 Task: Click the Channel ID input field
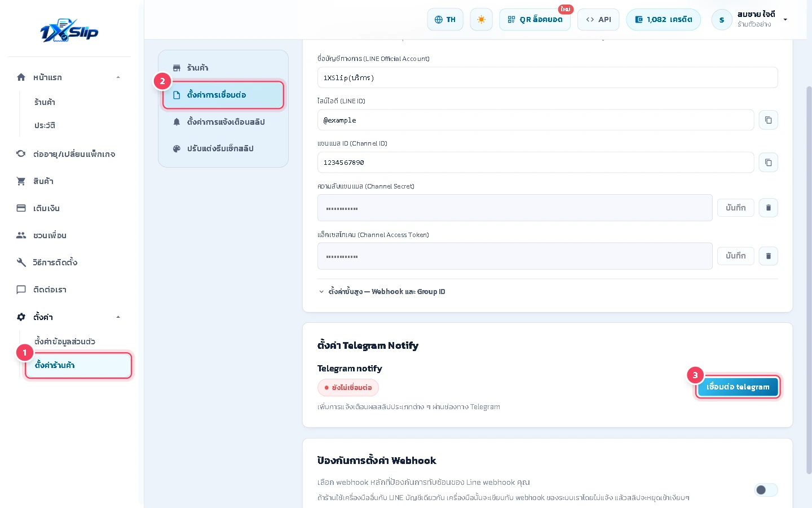pos(536,163)
